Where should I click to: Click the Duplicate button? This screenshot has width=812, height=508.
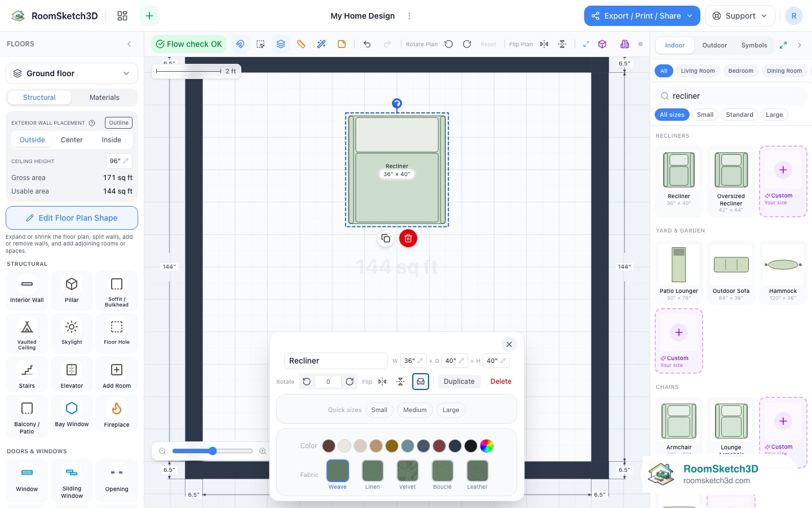point(459,382)
